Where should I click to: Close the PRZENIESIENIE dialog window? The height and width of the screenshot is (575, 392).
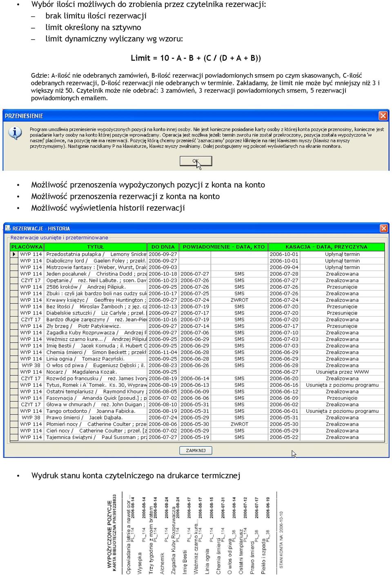click(x=383, y=116)
